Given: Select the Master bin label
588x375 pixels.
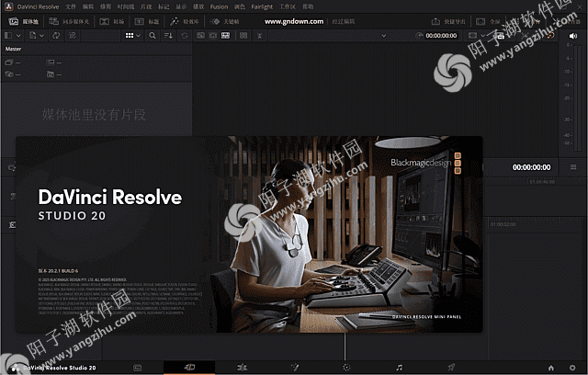Looking at the screenshot, I should pyautogui.click(x=13, y=49).
